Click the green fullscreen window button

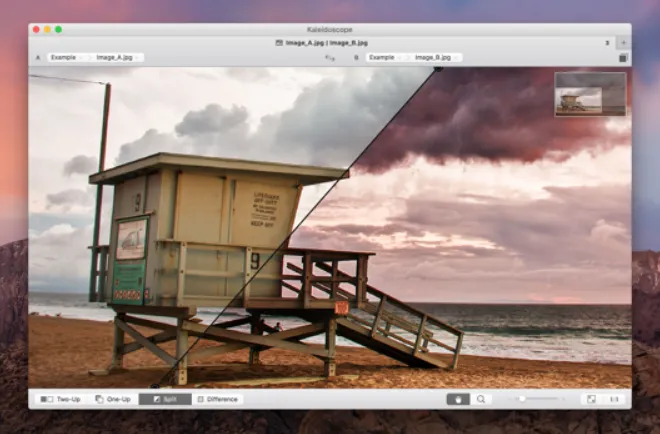(x=59, y=29)
